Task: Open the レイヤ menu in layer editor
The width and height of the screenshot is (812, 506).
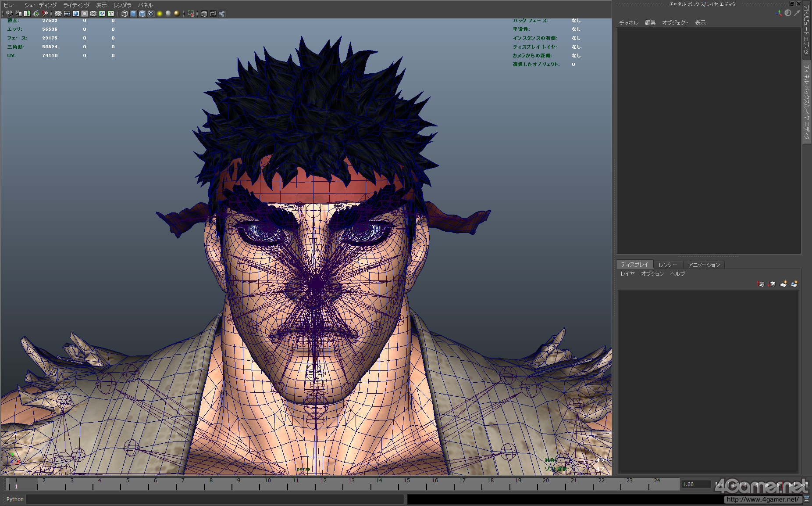Action: click(627, 274)
